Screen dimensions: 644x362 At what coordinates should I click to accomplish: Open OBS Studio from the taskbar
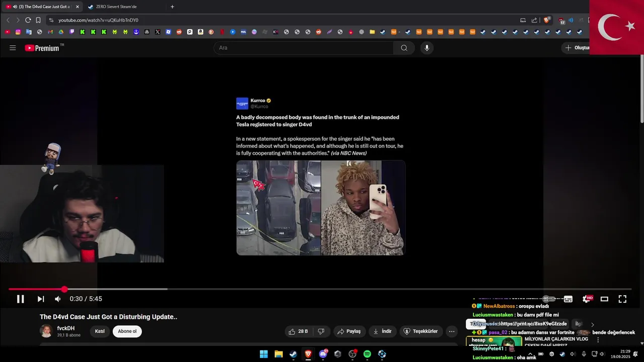[x=353, y=354]
